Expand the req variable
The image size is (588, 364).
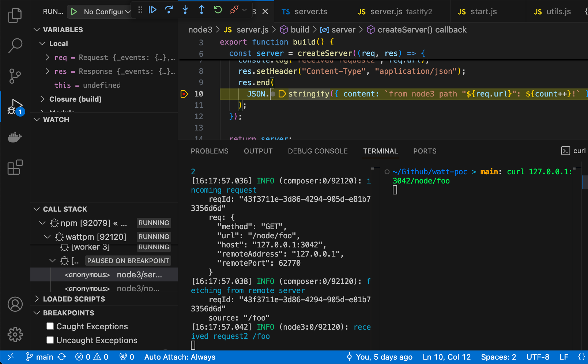point(48,57)
